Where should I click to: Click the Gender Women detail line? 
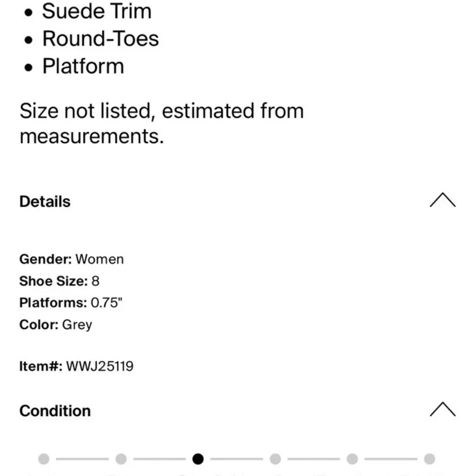(71, 259)
